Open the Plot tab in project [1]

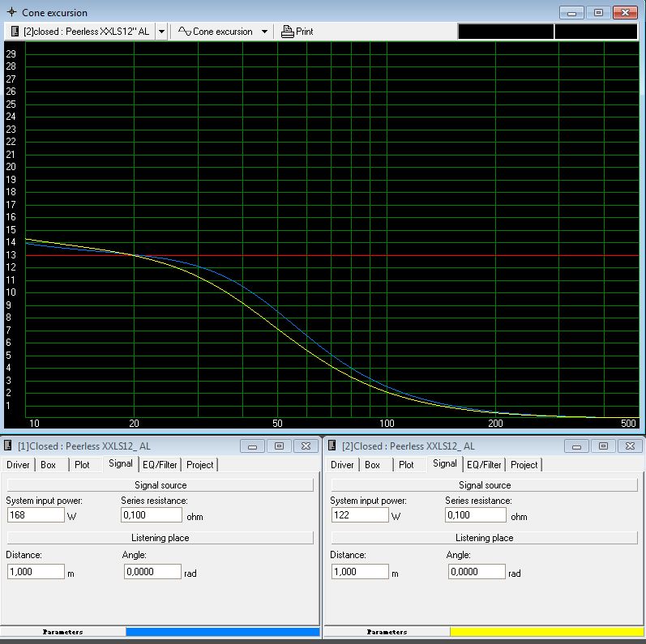pyautogui.click(x=82, y=464)
